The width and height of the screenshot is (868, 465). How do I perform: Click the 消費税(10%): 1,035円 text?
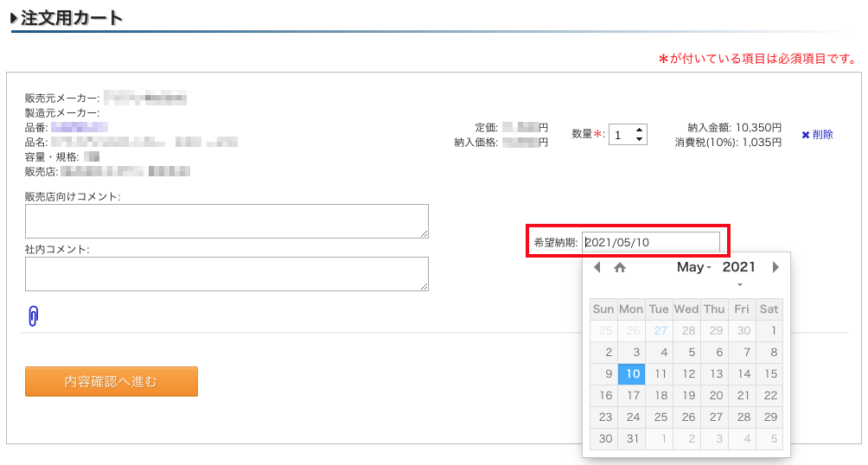[x=728, y=143]
